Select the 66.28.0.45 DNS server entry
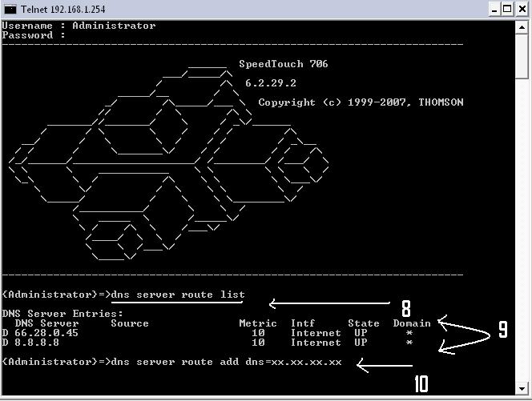 (45, 333)
